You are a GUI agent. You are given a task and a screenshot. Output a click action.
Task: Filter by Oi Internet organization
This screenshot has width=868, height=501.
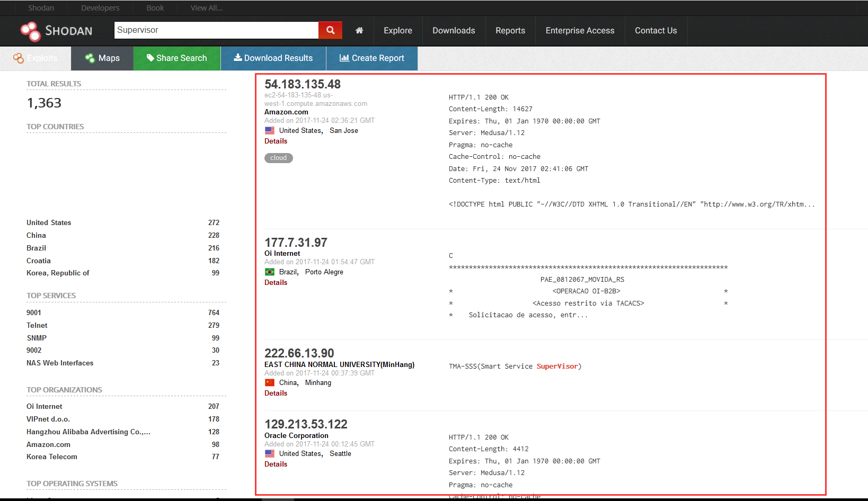point(45,407)
